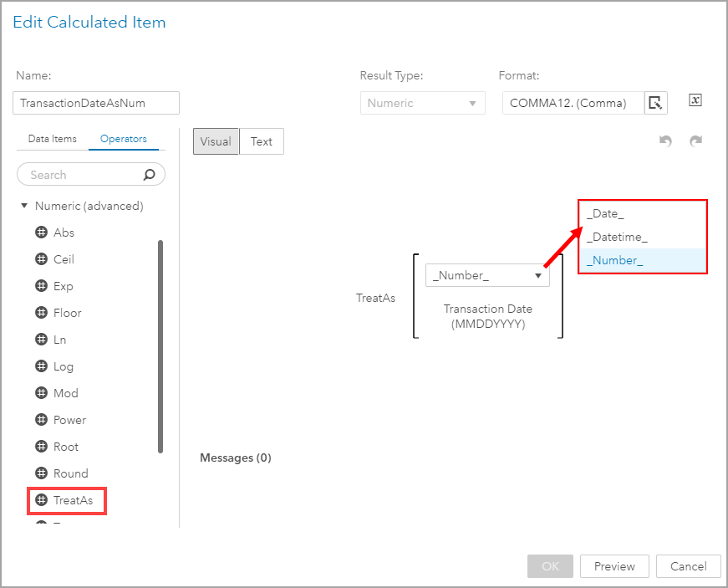Switch to the Data Items tab
Viewport: 728px width, 588px height.
click(52, 139)
